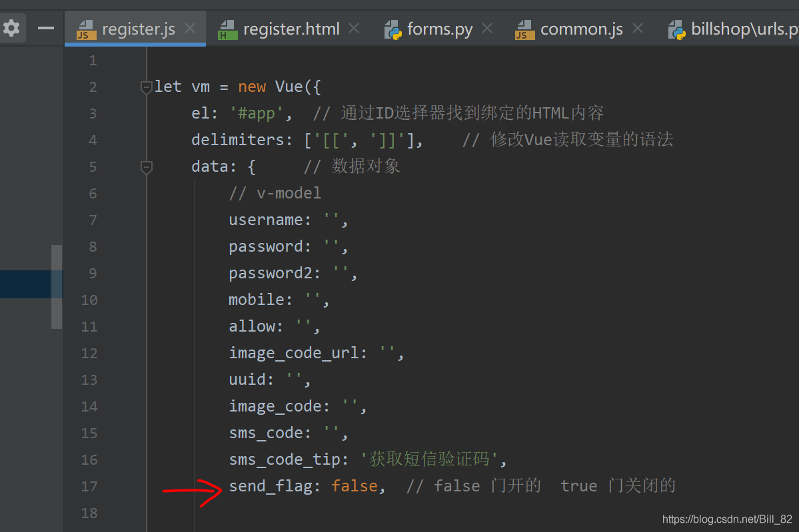Click the '#app' string on line 3

(x=257, y=113)
